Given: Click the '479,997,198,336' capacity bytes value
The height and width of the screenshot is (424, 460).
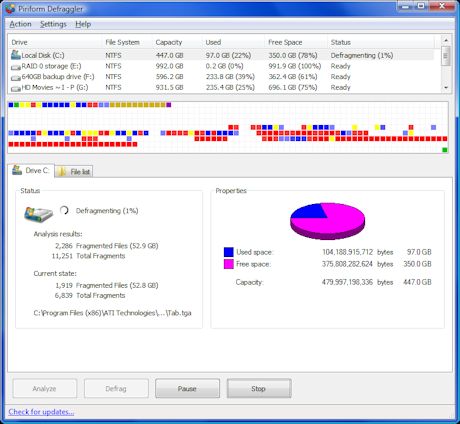Looking at the screenshot, I should click(x=347, y=282).
